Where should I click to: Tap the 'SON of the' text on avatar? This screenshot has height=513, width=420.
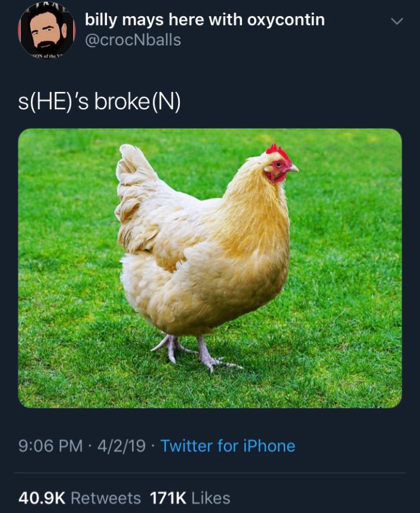click(44, 56)
